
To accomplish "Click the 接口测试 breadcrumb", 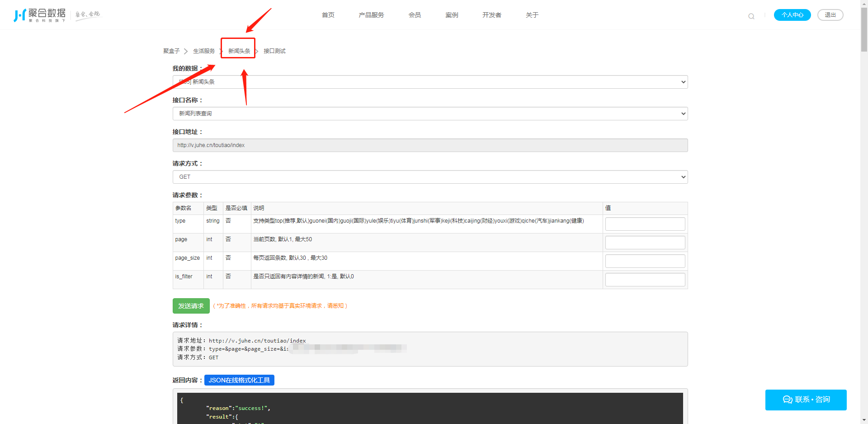I will pos(274,51).
